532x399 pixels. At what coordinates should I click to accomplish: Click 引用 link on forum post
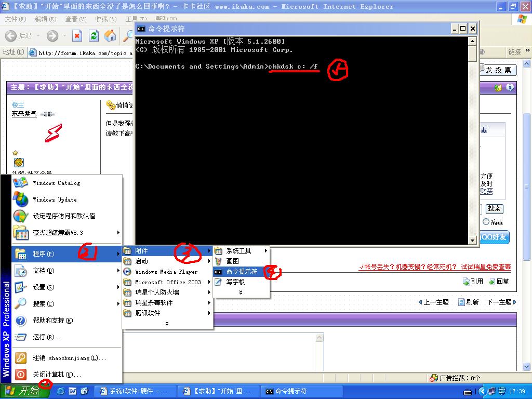[x=473, y=282]
